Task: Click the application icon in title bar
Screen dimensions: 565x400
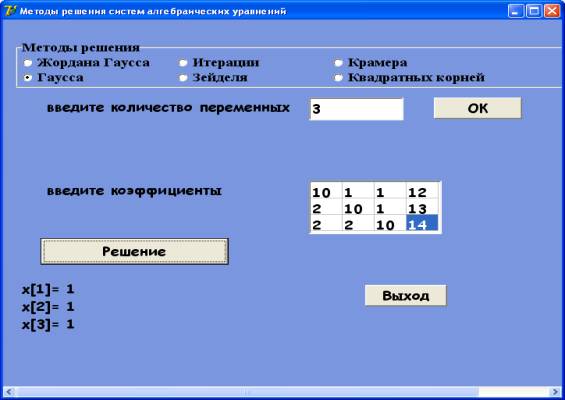Action: pos(10,11)
